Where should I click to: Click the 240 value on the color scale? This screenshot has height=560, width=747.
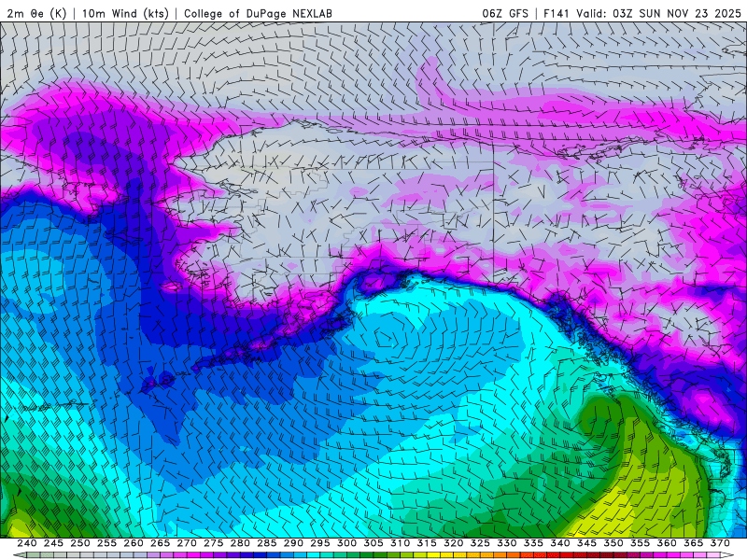[27, 543]
